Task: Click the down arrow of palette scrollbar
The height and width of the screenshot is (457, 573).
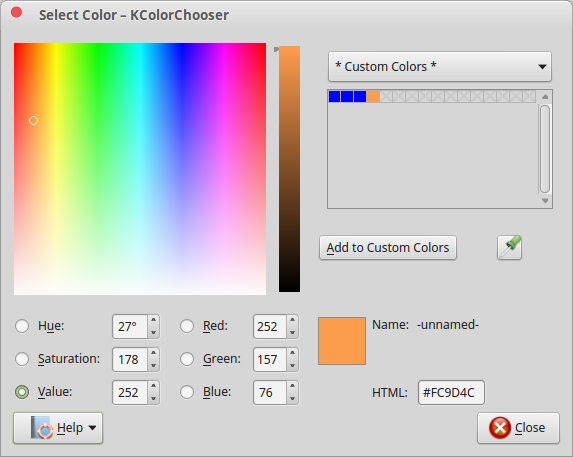Action: point(545,201)
